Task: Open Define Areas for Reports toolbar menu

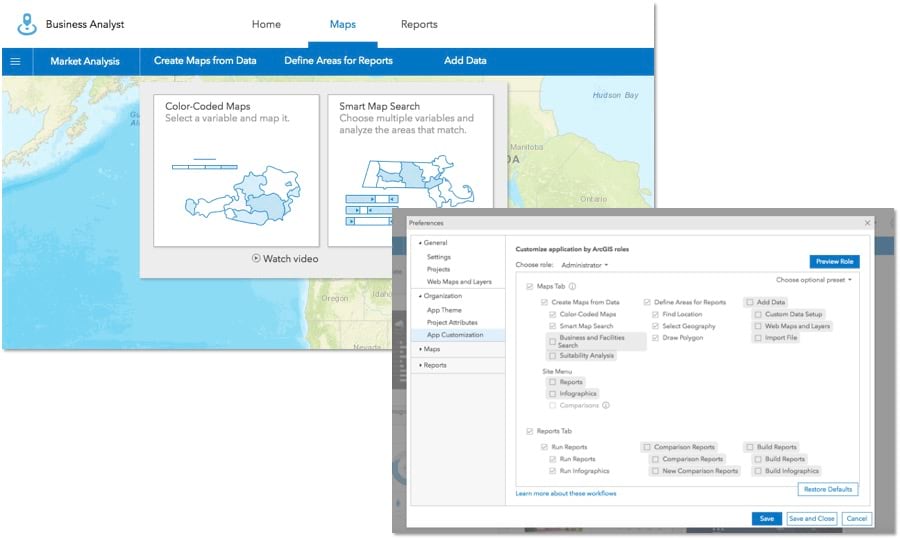Action: click(338, 61)
